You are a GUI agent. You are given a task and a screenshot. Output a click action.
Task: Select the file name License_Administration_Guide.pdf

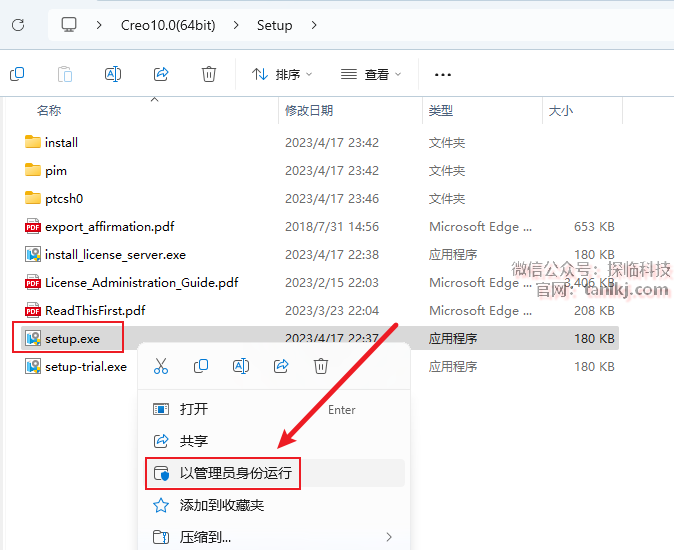point(141,283)
